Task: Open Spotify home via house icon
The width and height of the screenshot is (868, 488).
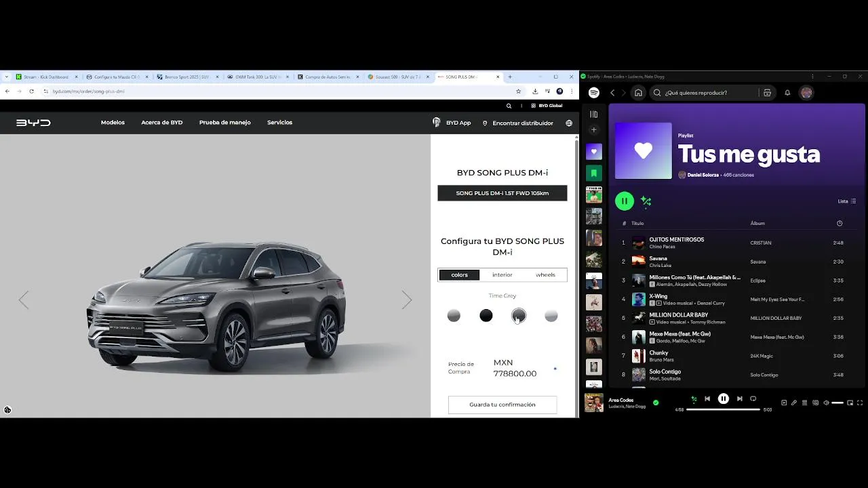Action: pyautogui.click(x=638, y=93)
